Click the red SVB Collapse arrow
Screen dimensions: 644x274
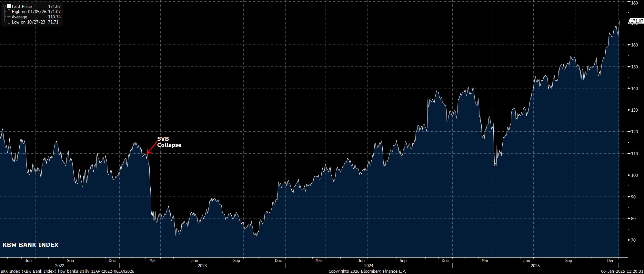click(x=152, y=147)
